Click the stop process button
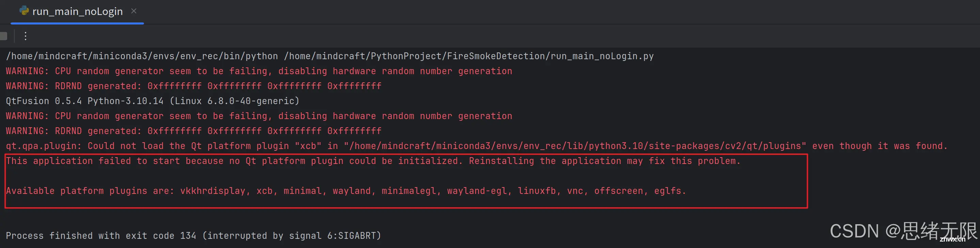The image size is (980, 248). 3,36
